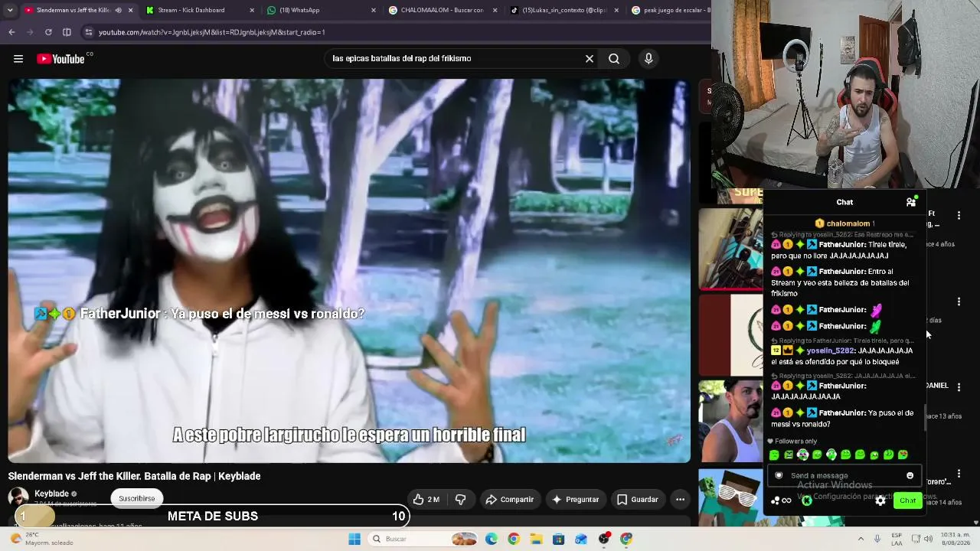This screenshot has height=551, width=980.
Task: Open options for the DANIEL recommended video
Action: [959, 388]
